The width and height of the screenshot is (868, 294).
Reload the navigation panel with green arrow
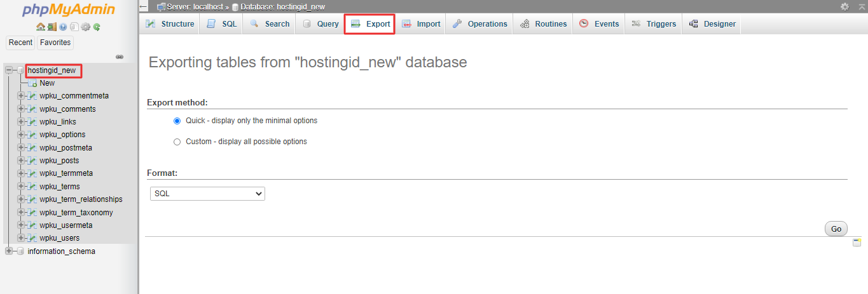coord(97,27)
